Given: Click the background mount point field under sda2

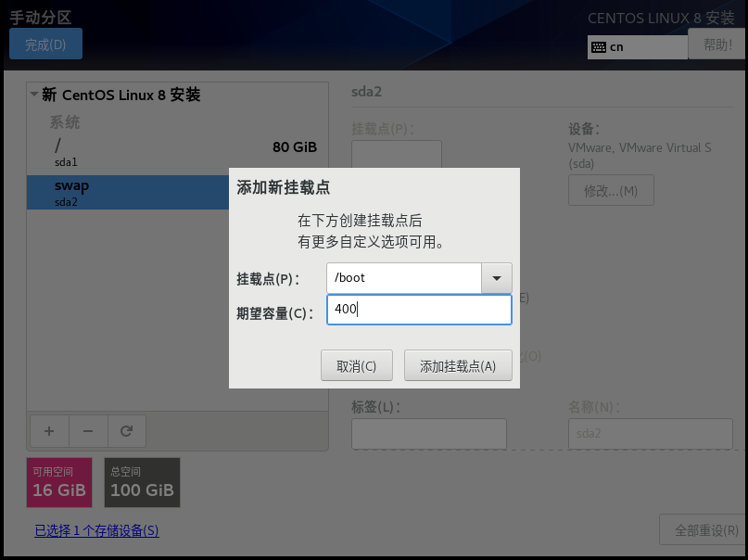Looking at the screenshot, I should pos(397,154).
